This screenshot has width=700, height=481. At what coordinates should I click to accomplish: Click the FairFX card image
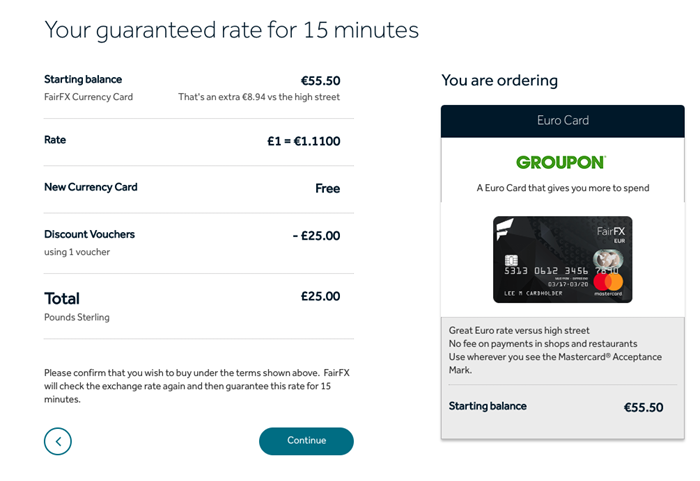[x=562, y=259]
